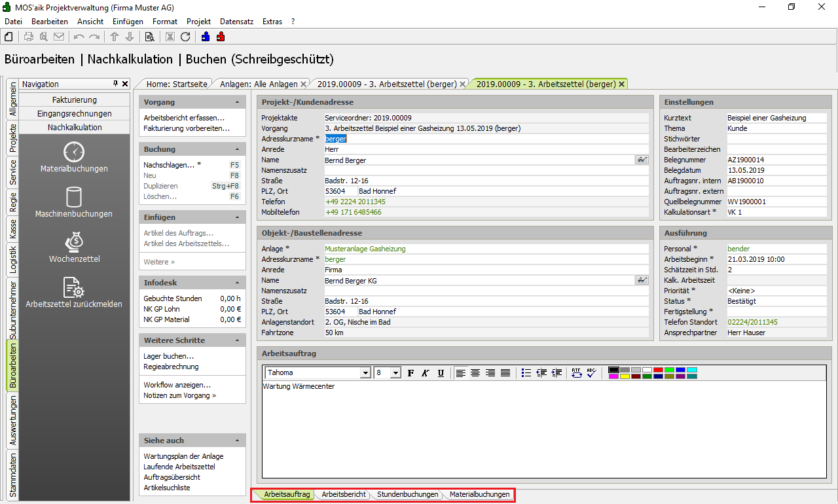Click the red puzzle piece toolbar icon
The image size is (838, 504).
(221, 37)
